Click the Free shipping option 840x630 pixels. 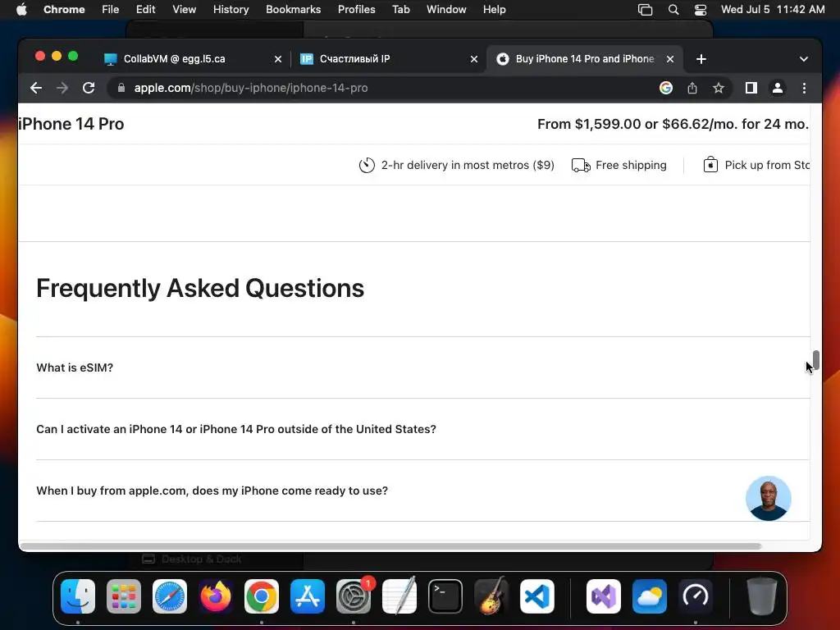(619, 165)
